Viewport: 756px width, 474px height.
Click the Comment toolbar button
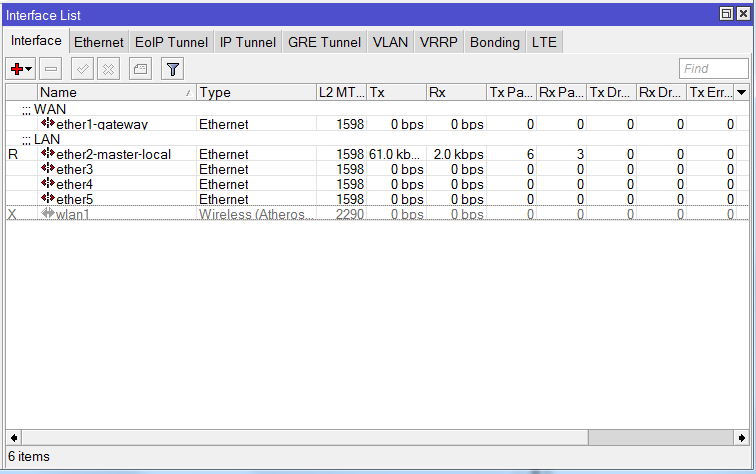click(x=140, y=69)
